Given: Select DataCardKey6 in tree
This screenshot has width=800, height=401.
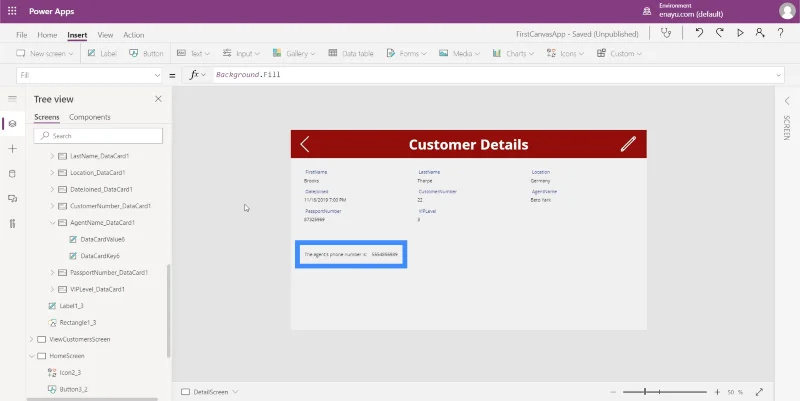Looking at the screenshot, I should [x=100, y=256].
